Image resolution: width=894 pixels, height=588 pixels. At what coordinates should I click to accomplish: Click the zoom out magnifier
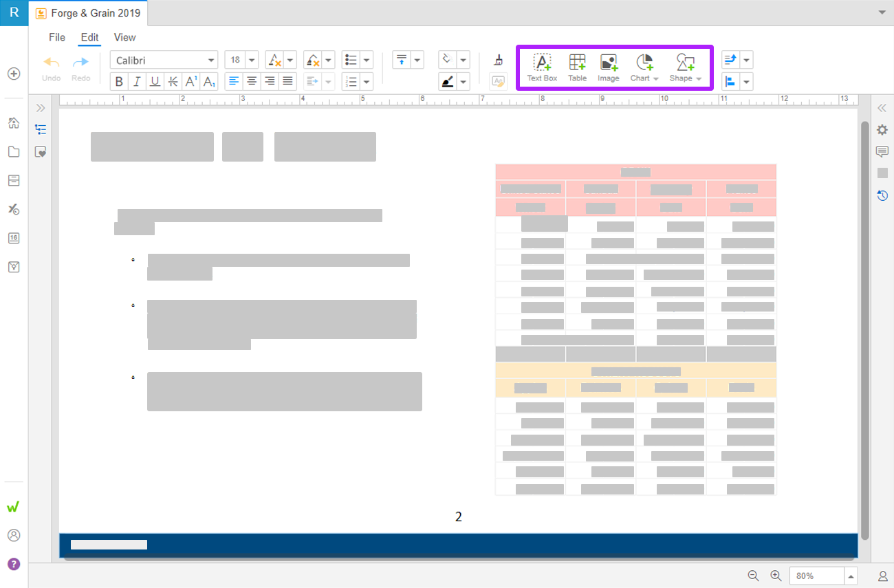click(753, 576)
